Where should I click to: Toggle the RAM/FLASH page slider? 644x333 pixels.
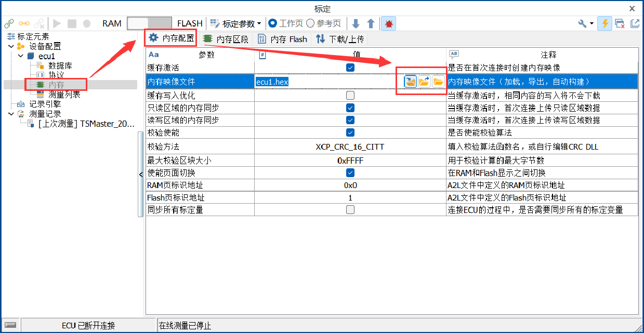point(149,23)
